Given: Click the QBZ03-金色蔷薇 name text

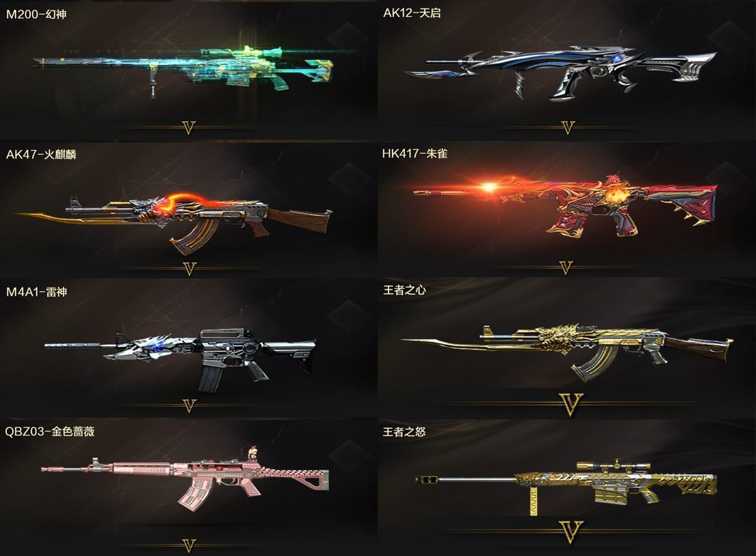Looking at the screenshot, I should tap(50, 432).
